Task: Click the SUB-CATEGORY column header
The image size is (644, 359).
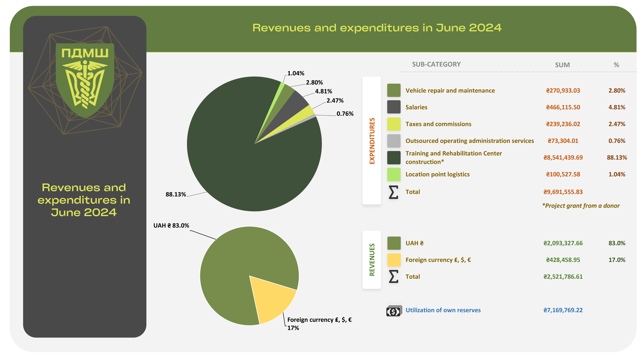Action: click(436, 64)
